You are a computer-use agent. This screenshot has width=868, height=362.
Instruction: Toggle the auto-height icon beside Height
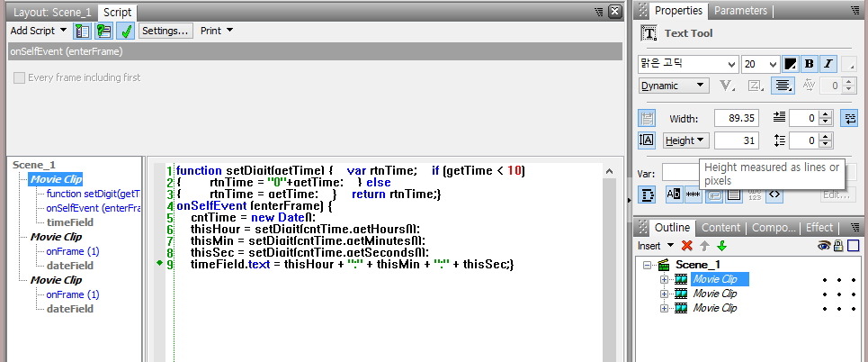pos(647,140)
